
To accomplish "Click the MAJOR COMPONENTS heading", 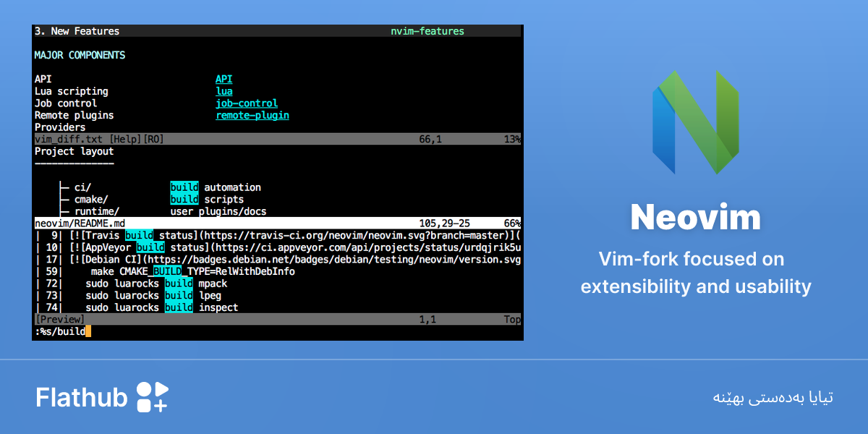I will pos(80,55).
